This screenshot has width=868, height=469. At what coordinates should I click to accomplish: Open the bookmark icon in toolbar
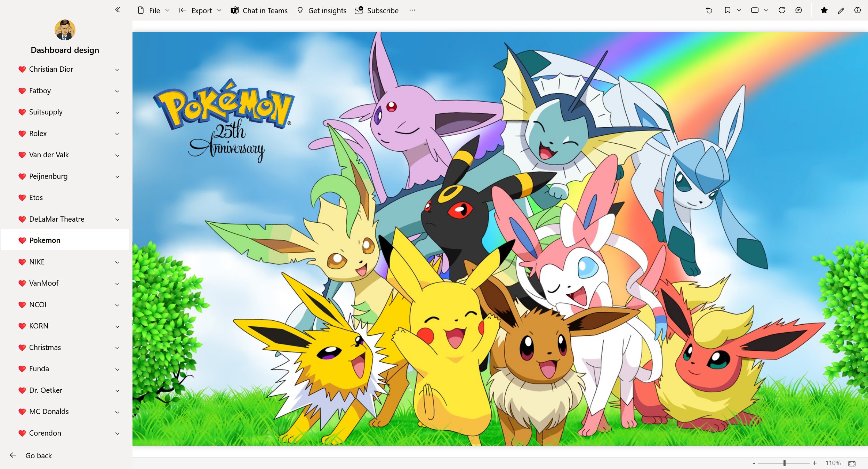click(x=727, y=10)
